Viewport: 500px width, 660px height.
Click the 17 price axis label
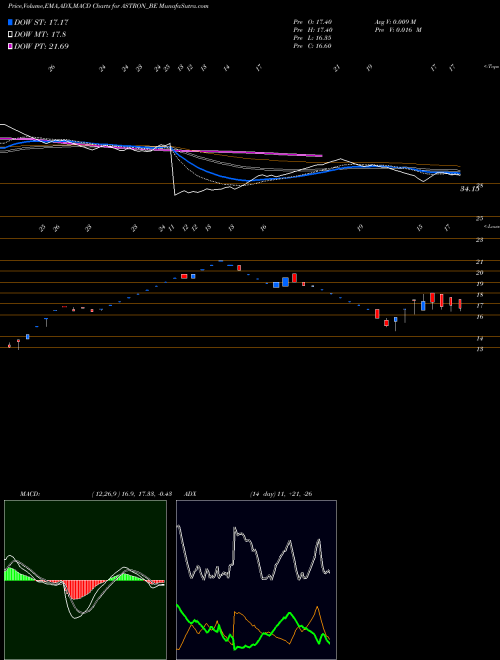tap(479, 306)
